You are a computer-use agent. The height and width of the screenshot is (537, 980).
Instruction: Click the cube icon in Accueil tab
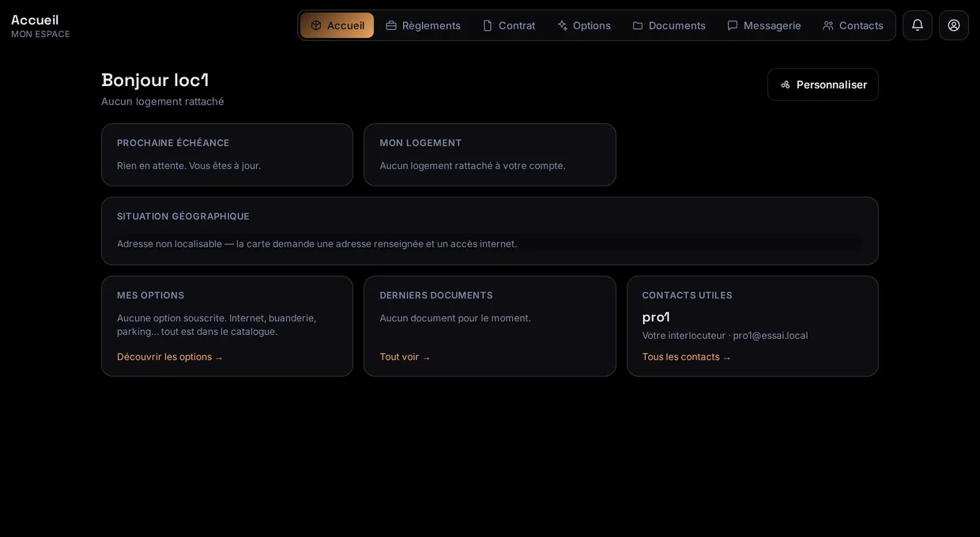click(x=316, y=25)
